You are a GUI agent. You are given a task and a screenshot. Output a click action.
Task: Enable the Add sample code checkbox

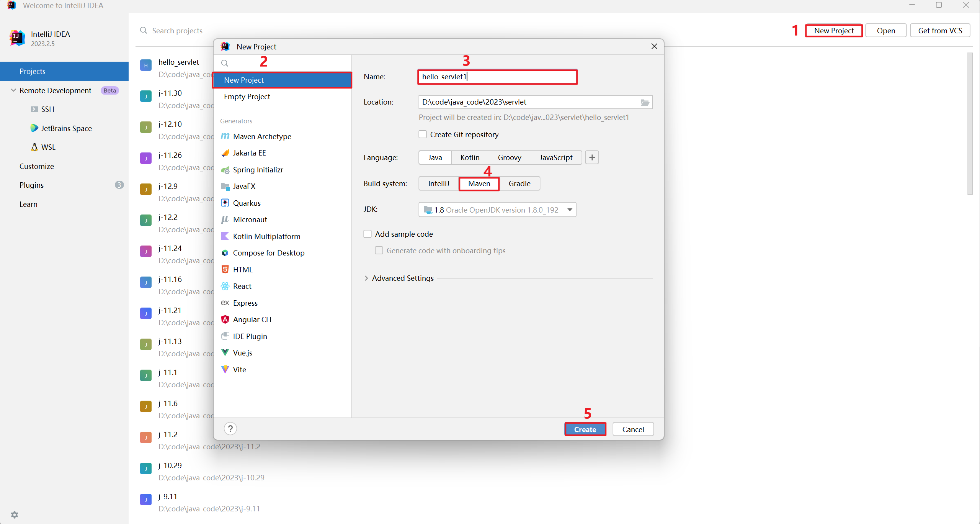coord(367,234)
